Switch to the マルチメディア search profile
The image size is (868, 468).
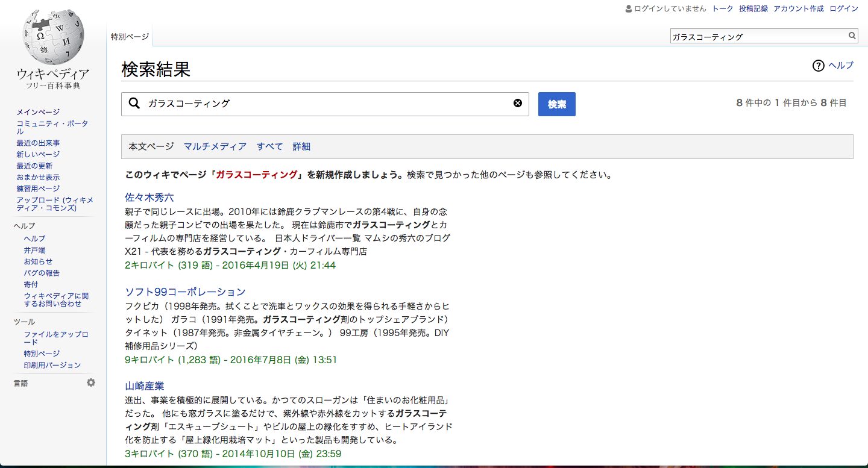point(215,146)
